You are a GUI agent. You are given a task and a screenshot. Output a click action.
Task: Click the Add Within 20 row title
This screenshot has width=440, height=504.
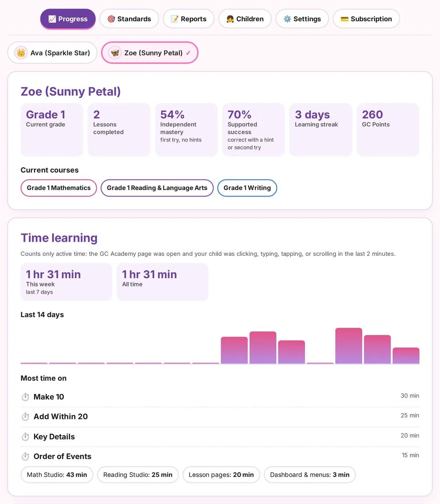[x=61, y=417]
